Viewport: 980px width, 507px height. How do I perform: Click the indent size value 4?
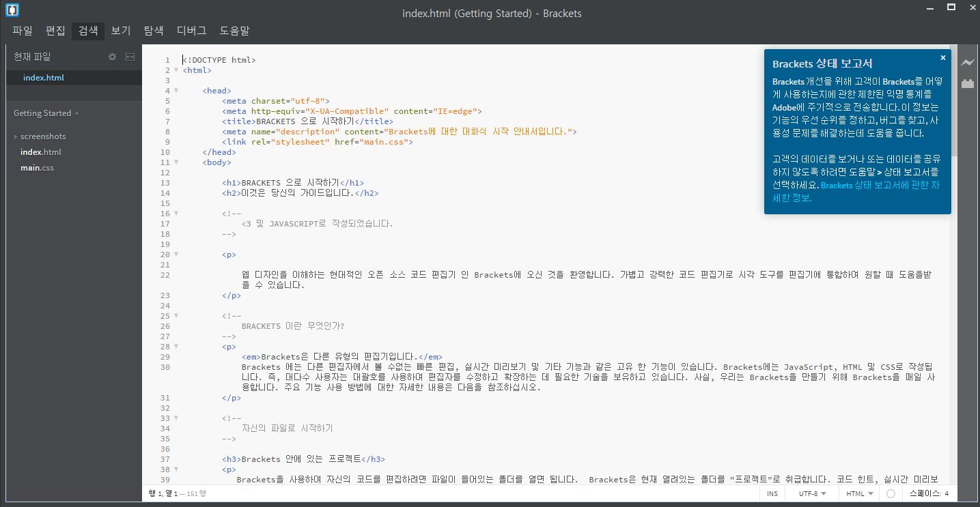(947, 493)
